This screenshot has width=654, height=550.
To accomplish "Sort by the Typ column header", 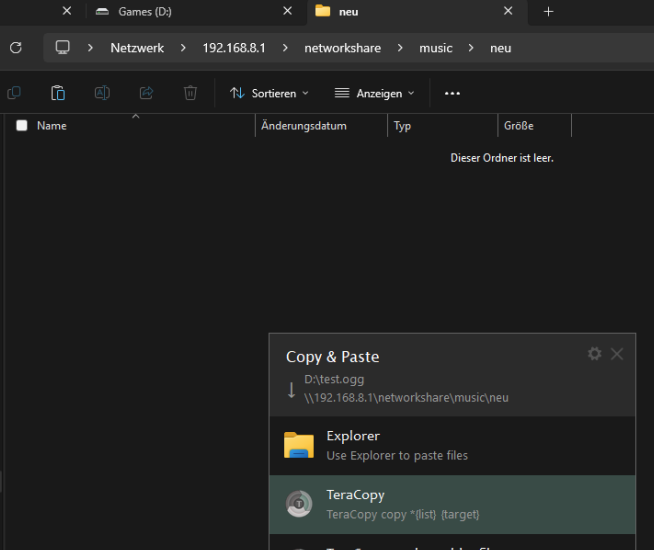I will [402, 126].
